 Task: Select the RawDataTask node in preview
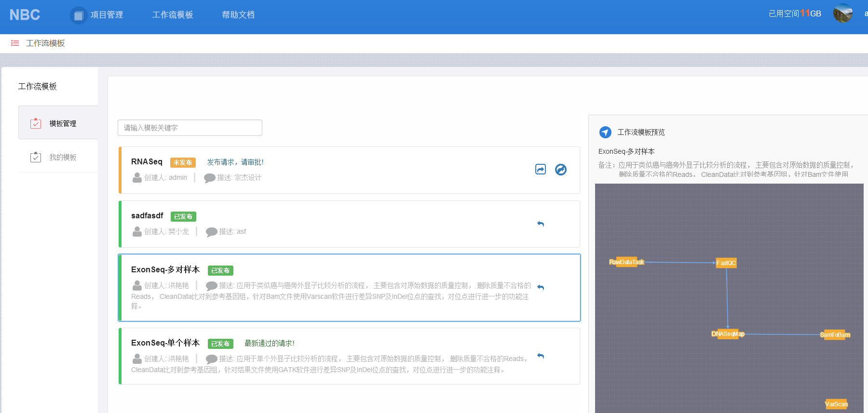[x=626, y=262]
